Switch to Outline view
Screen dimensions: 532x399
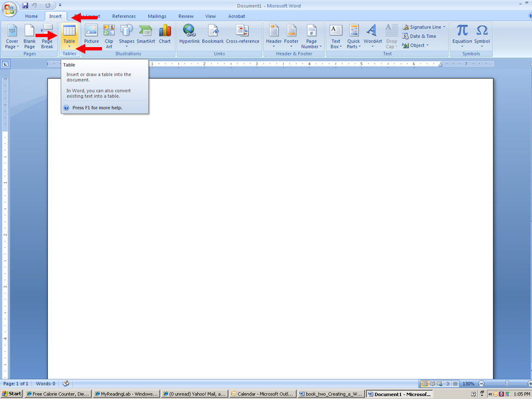point(448,383)
